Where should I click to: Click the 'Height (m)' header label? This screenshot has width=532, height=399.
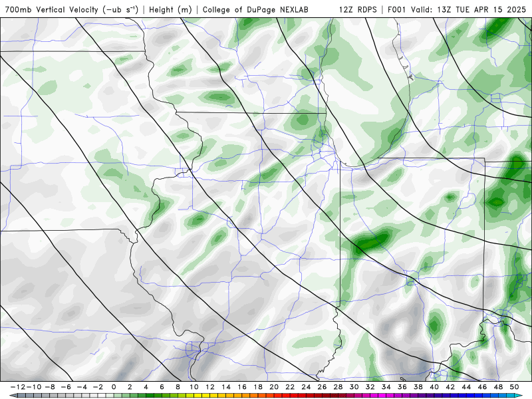coord(171,9)
